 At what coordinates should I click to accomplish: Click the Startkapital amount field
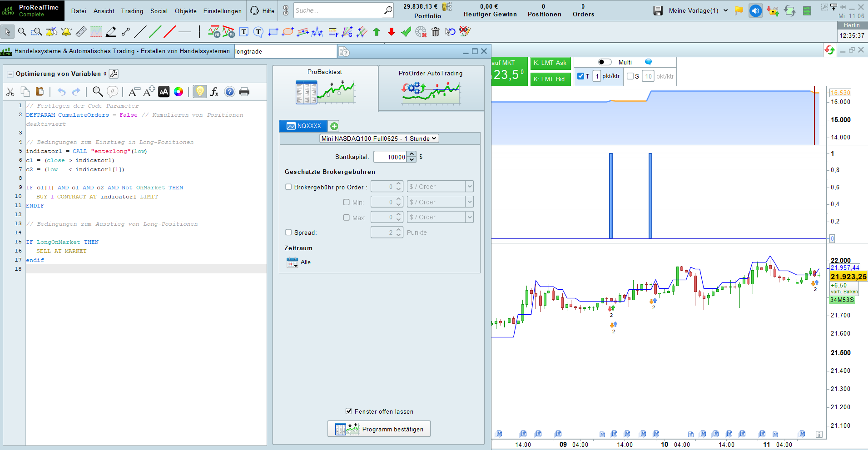click(391, 157)
